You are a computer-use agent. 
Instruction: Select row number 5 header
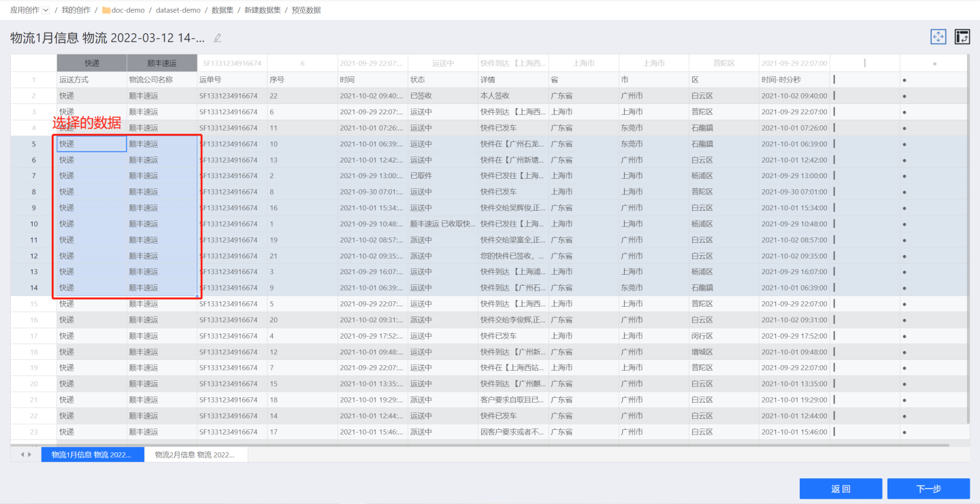tap(33, 144)
